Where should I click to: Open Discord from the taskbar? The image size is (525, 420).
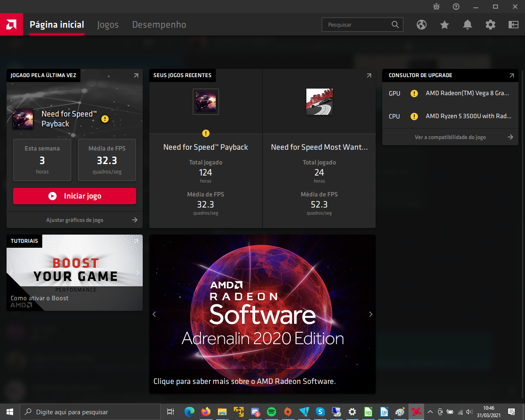(x=255, y=412)
